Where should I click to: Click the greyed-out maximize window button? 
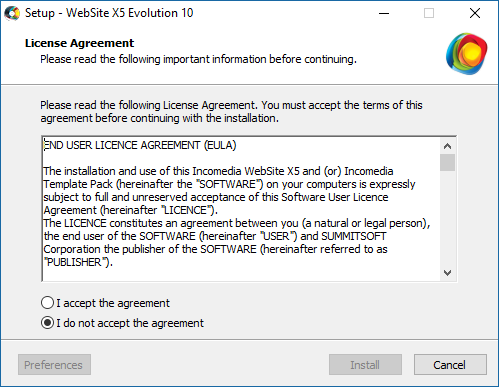pyautogui.click(x=429, y=13)
